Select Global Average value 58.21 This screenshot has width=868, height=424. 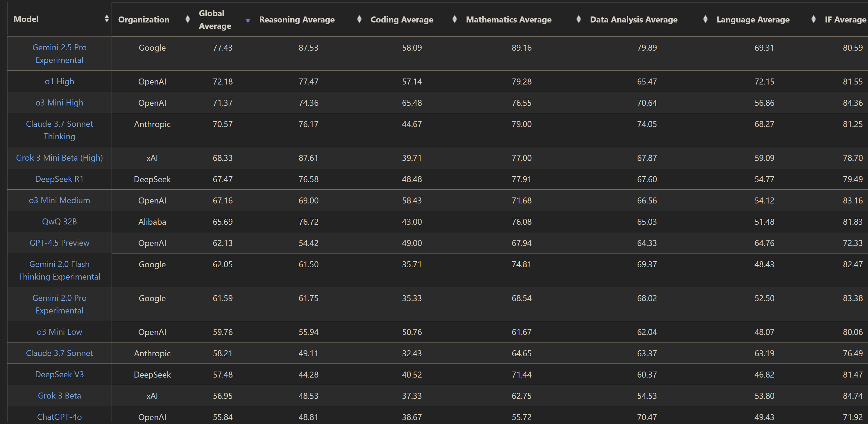(223, 353)
